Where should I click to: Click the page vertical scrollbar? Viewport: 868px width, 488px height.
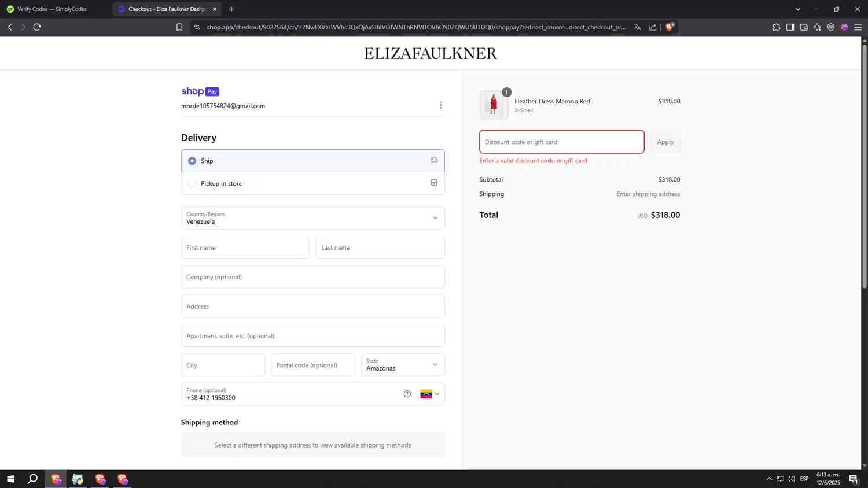pos(865,166)
